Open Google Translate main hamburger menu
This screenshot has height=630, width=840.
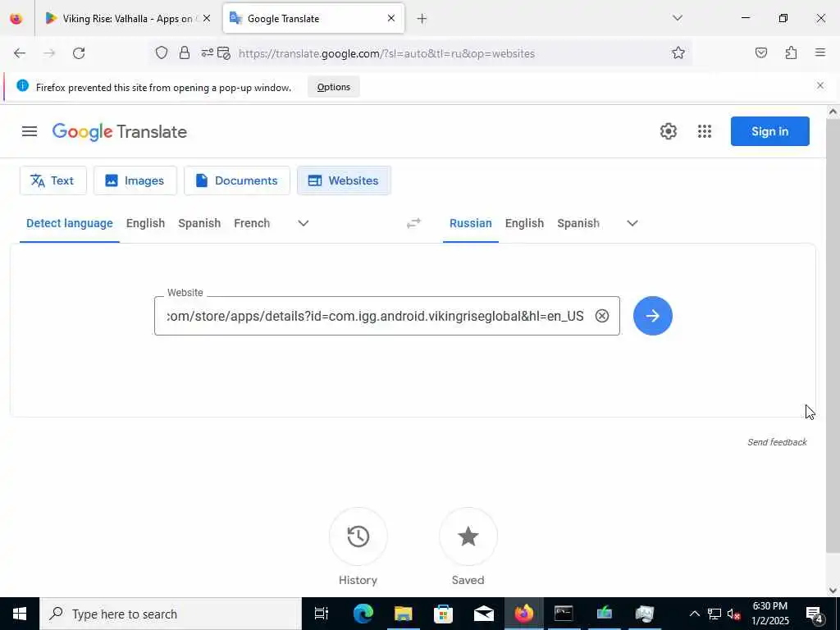(x=30, y=131)
